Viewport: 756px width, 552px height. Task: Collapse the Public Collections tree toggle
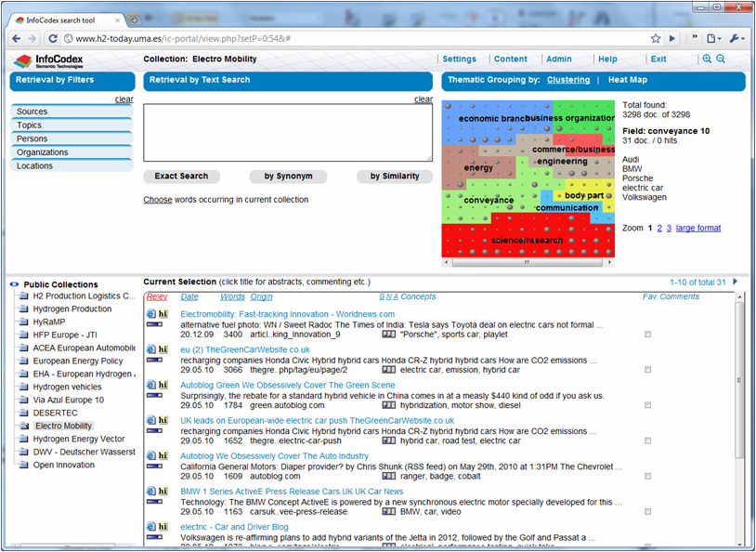coord(15,284)
